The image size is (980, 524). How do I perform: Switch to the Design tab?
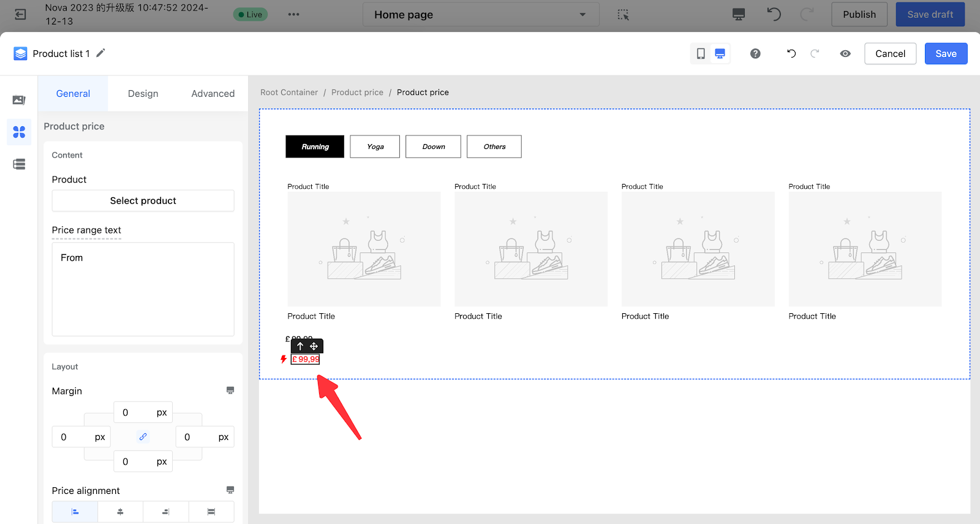(x=143, y=94)
